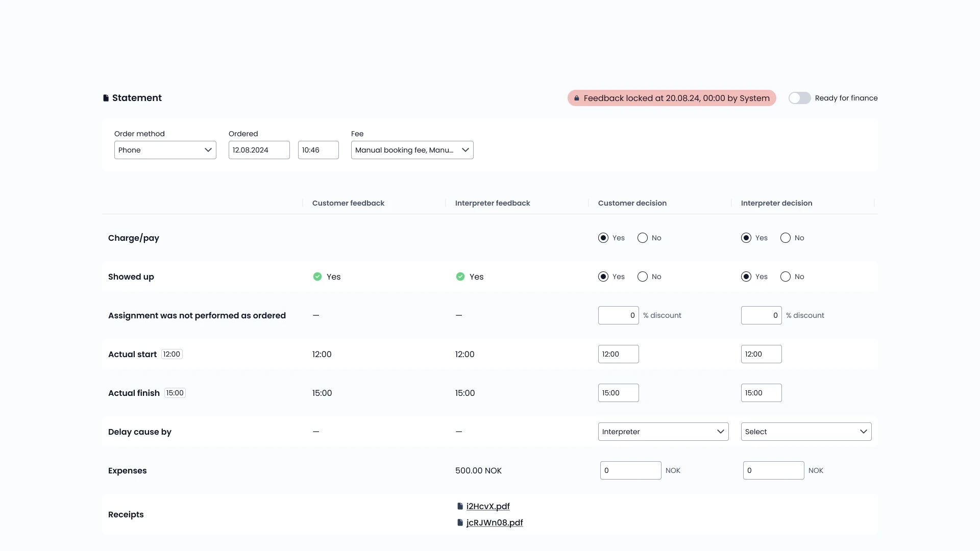Select No for Showed up interpreter decision

click(x=786, y=277)
